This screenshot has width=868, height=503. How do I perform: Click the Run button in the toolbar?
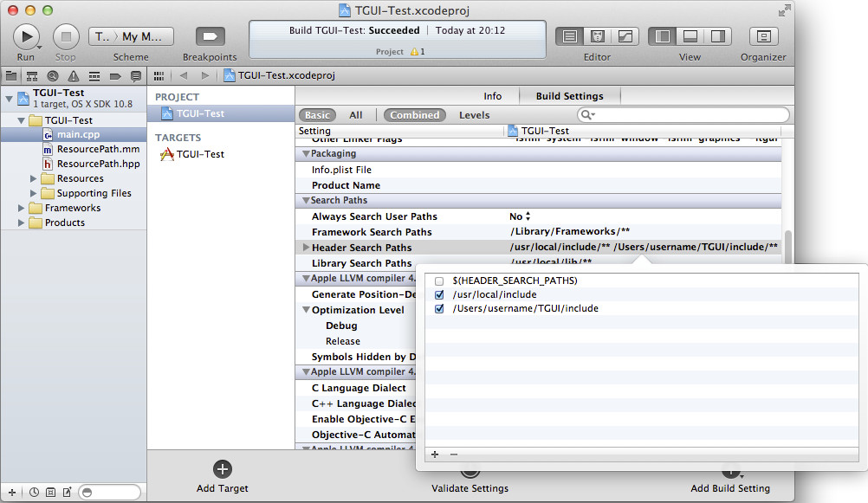(x=26, y=37)
